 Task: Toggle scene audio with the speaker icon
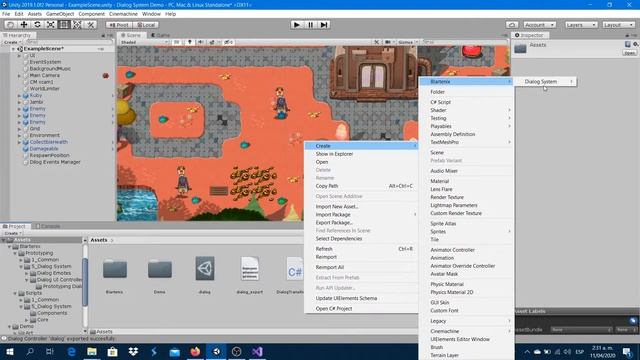[200, 42]
